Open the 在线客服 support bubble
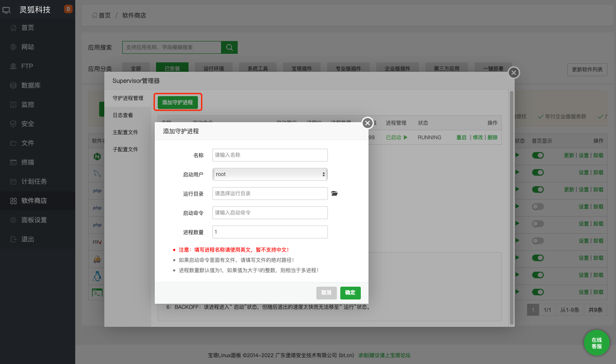The height and width of the screenshot is (364, 616). pyautogui.click(x=596, y=343)
